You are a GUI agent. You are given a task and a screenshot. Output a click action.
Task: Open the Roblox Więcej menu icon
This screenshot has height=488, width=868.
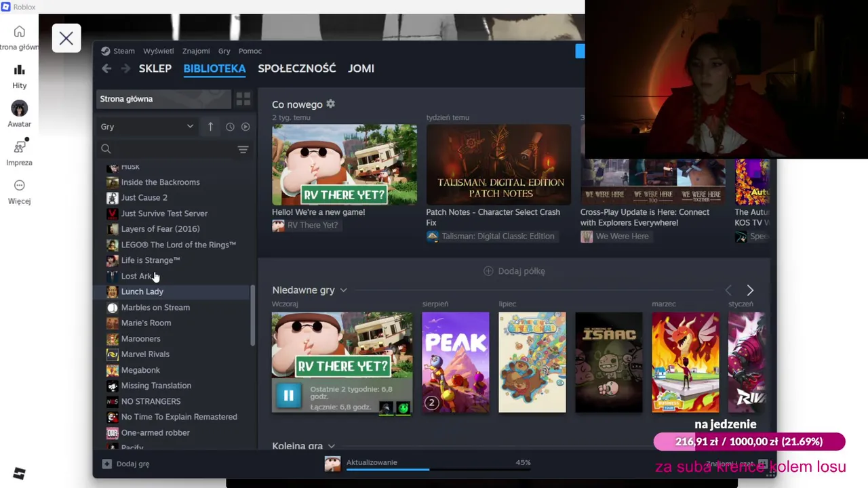(x=19, y=185)
